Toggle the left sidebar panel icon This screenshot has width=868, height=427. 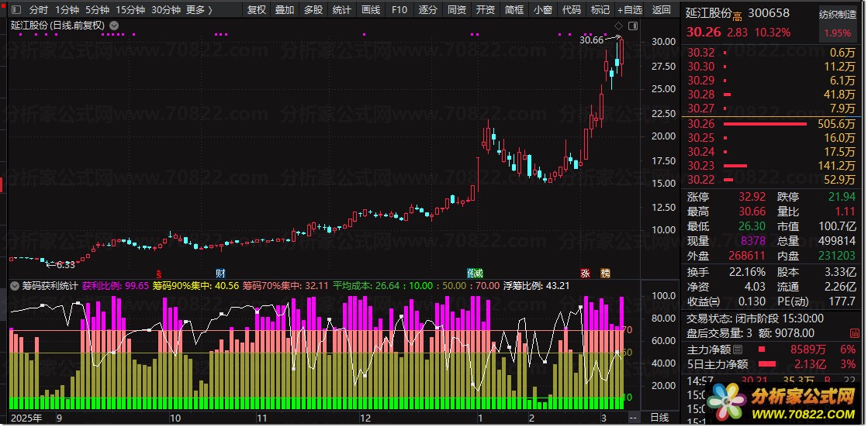pos(16,10)
